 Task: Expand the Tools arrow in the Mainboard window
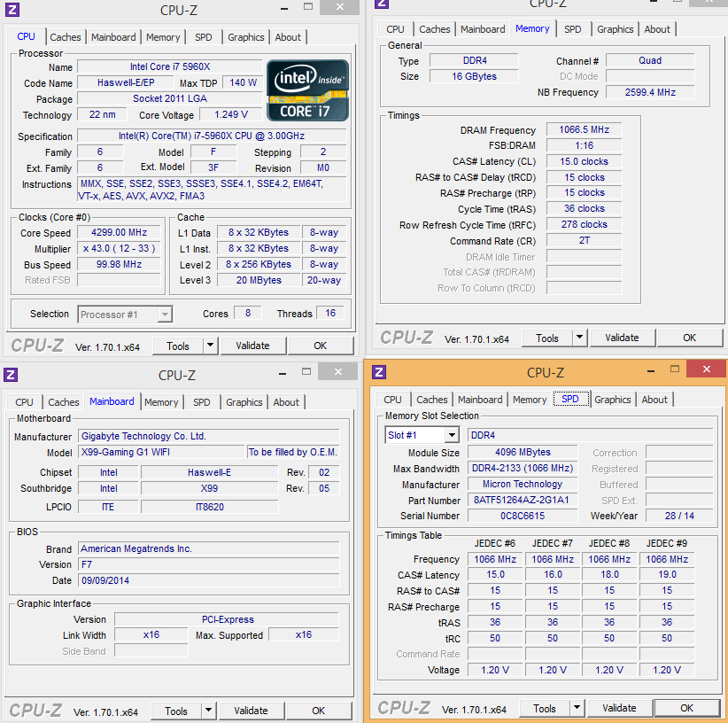tap(208, 710)
